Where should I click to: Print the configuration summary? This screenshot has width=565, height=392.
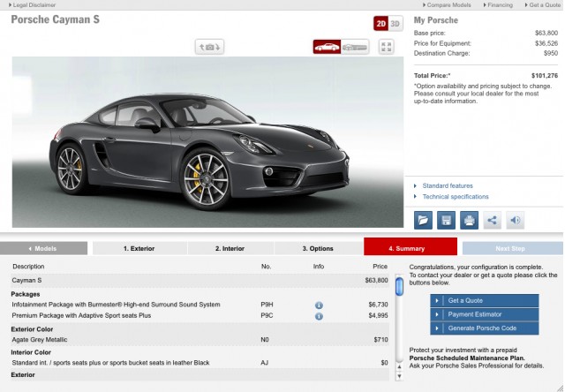tap(470, 220)
